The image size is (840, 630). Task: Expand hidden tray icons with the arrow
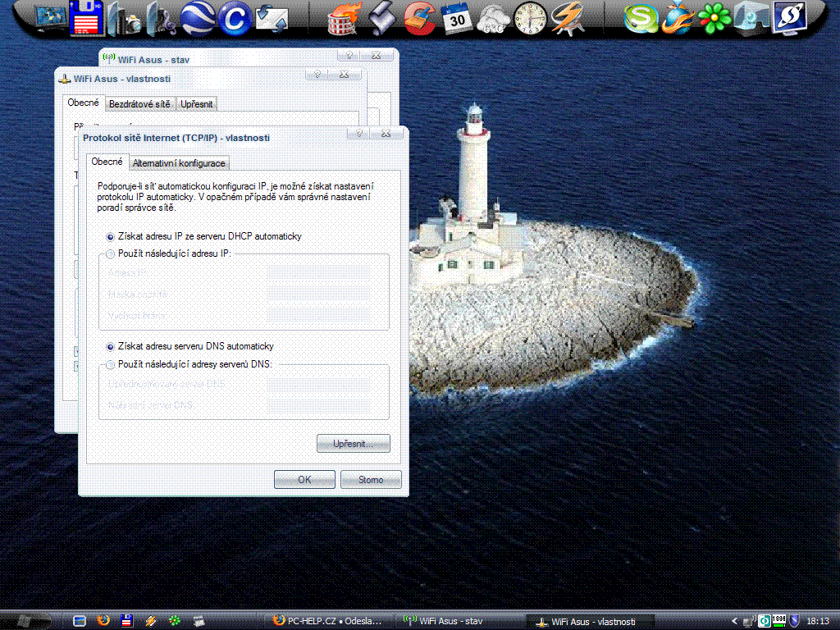(735, 621)
